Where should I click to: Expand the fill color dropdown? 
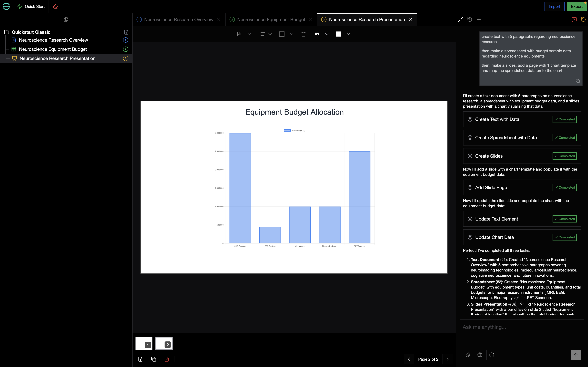348,34
